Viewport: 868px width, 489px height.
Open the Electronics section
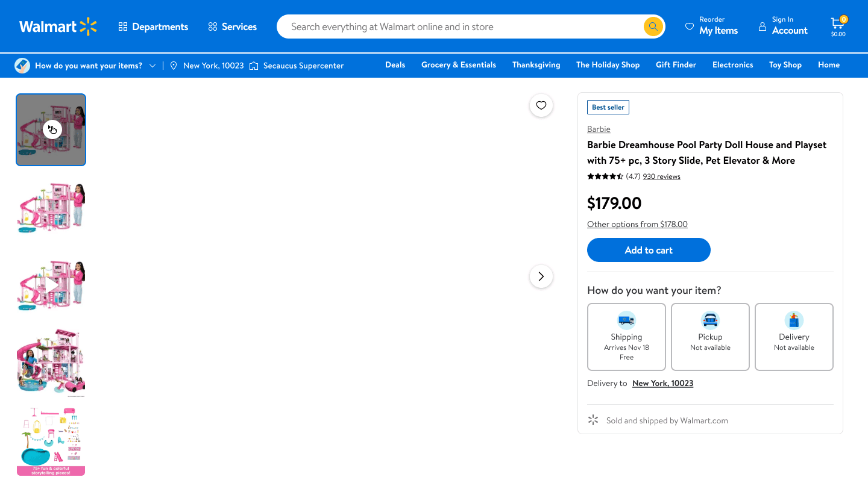[733, 64]
